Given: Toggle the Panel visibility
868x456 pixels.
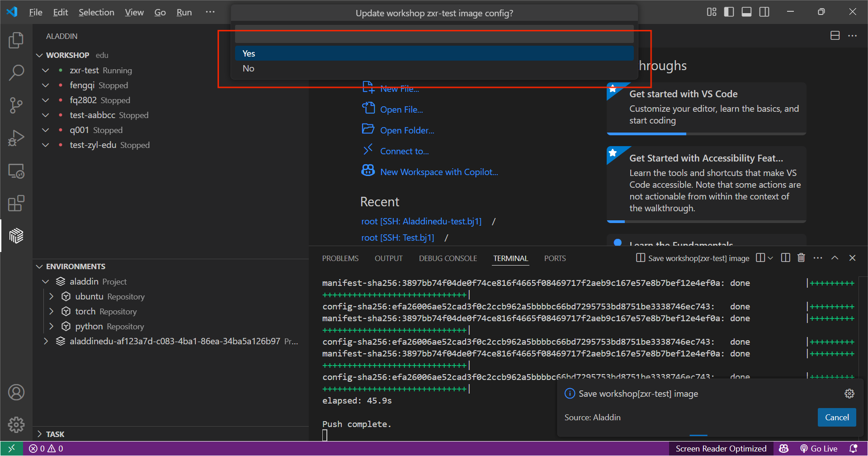Looking at the screenshot, I should [746, 12].
